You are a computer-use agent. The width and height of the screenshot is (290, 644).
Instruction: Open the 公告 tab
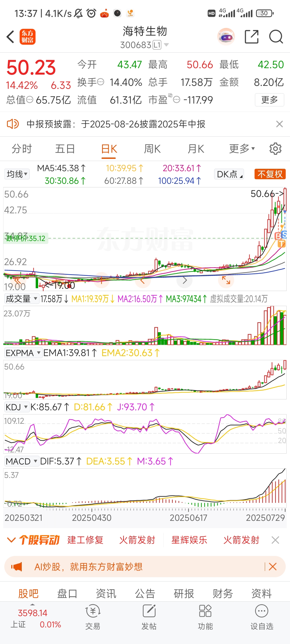click(x=145, y=594)
